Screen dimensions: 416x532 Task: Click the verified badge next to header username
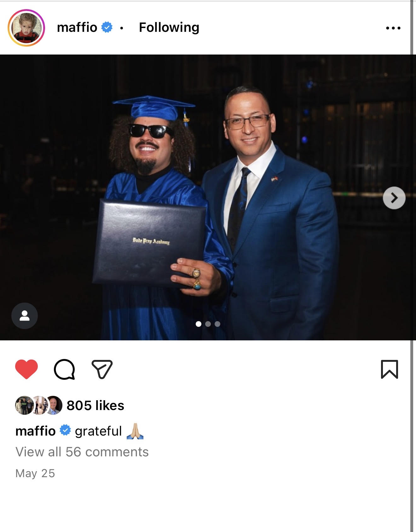click(107, 27)
